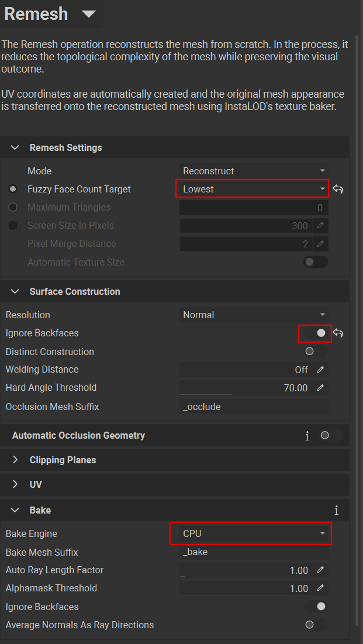The width and height of the screenshot is (363, 644).
Task: Enable Automatic Occlusion Geometry toggle
Action: pyautogui.click(x=331, y=436)
